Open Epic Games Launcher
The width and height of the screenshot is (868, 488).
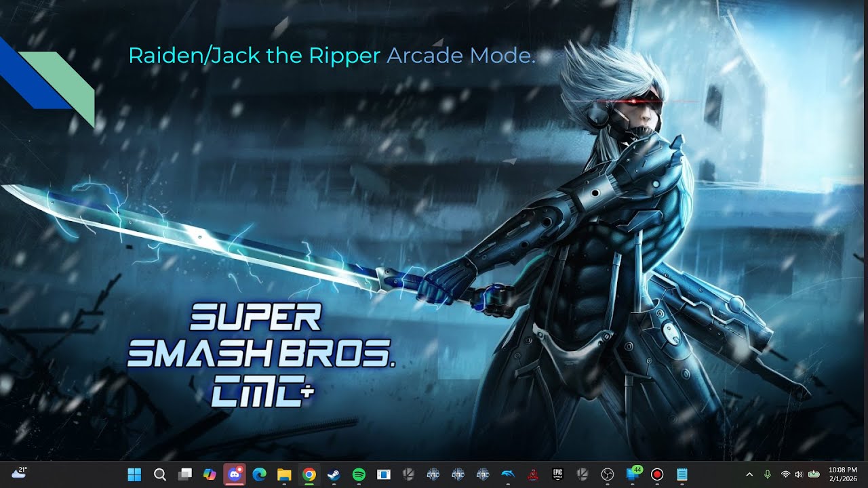pos(557,474)
